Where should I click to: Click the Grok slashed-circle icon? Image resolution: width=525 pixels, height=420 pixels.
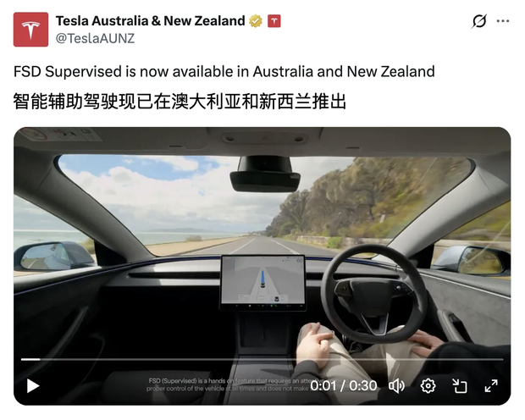(479, 21)
